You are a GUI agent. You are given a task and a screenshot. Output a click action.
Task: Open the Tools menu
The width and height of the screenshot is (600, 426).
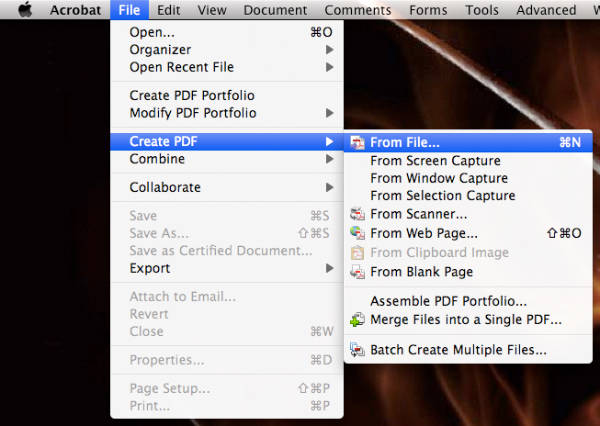(x=482, y=10)
